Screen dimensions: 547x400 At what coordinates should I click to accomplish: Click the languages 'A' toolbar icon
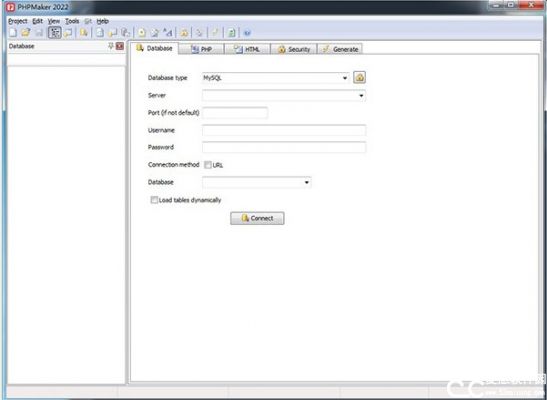[168, 33]
